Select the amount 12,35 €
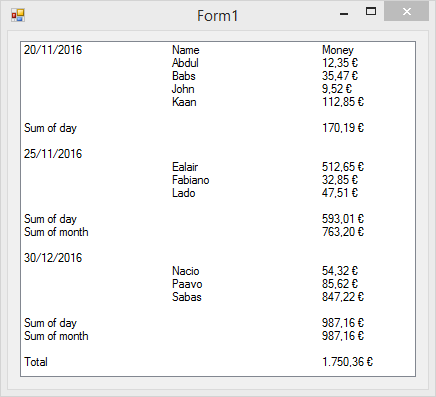 point(340,63)
